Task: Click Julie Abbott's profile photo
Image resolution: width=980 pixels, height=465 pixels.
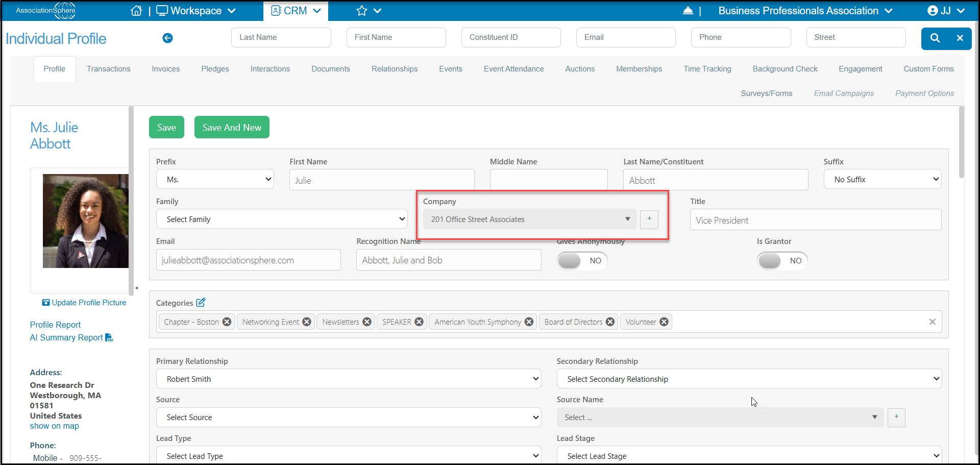Action: (86, 221)
